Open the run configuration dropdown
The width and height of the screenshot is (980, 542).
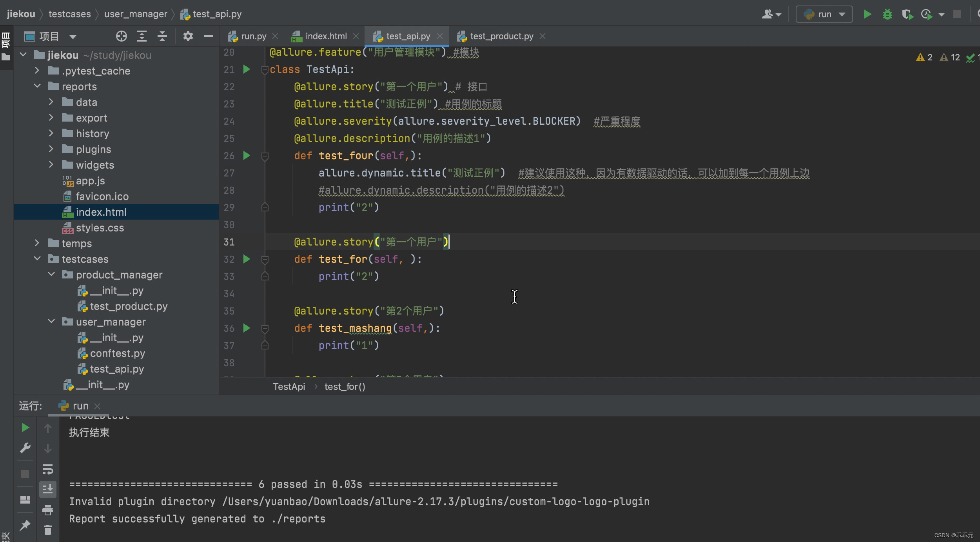[824, 15]
